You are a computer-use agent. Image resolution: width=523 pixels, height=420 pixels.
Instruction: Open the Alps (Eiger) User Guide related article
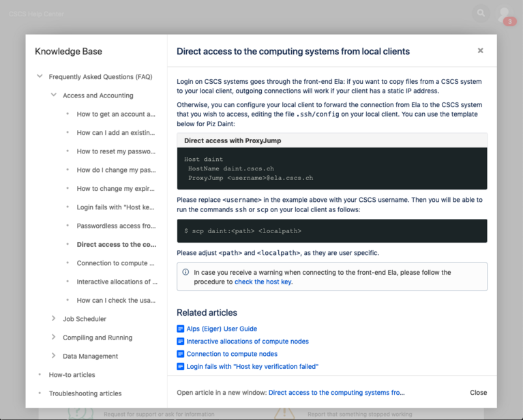(x=222, y=329)
